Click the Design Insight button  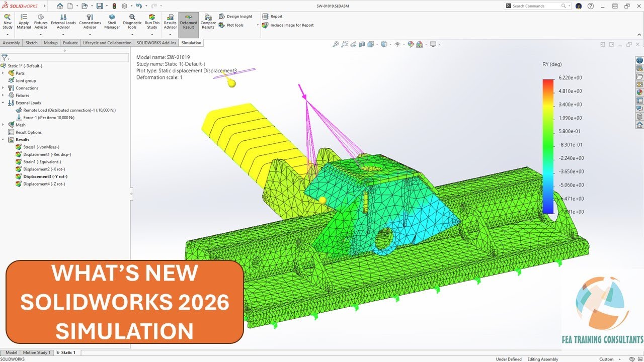coord(235,17)
